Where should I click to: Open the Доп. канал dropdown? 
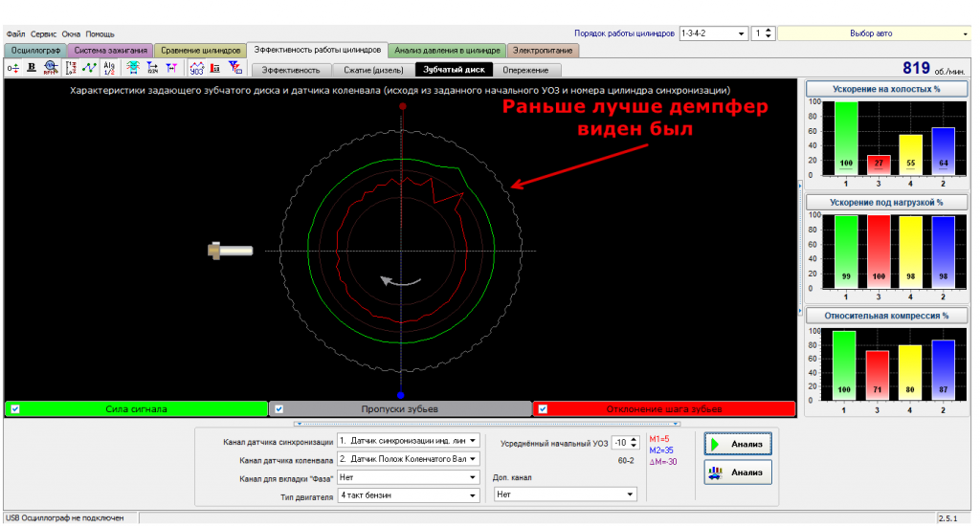565,494
